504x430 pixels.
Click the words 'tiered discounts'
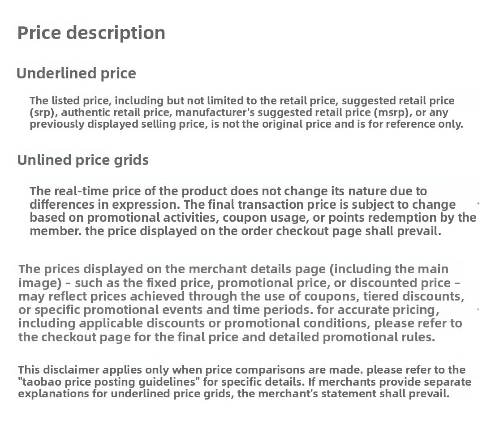pyautogui.click(x=414, y=297)
